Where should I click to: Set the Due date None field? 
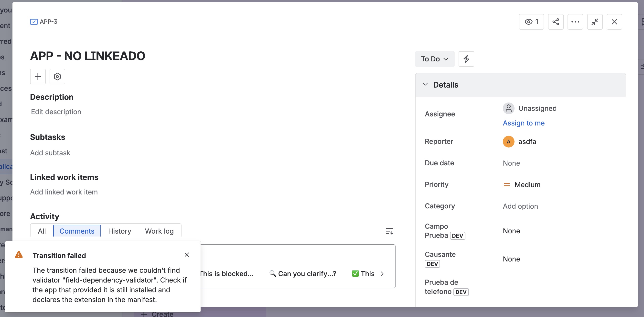pyautogui.click(x=511, y=163)
